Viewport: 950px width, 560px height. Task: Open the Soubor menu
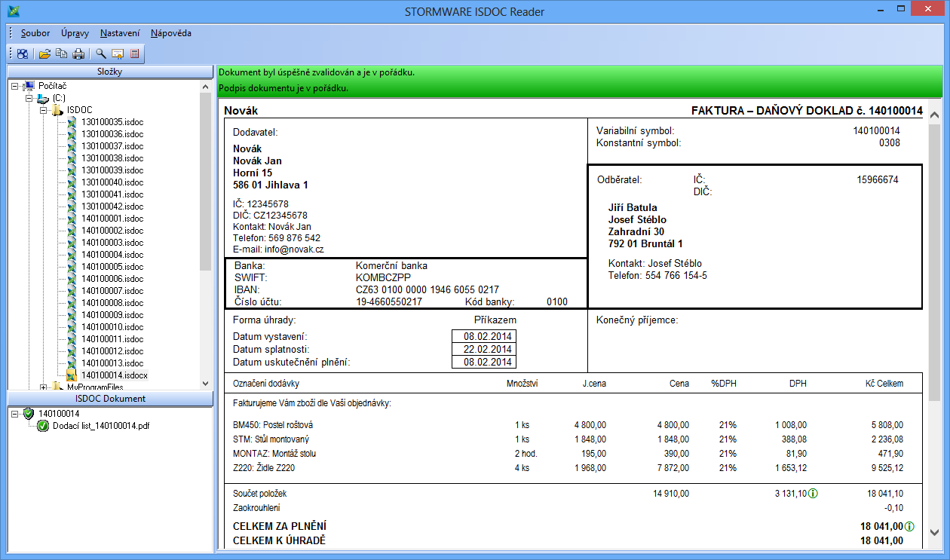[35, 33]
